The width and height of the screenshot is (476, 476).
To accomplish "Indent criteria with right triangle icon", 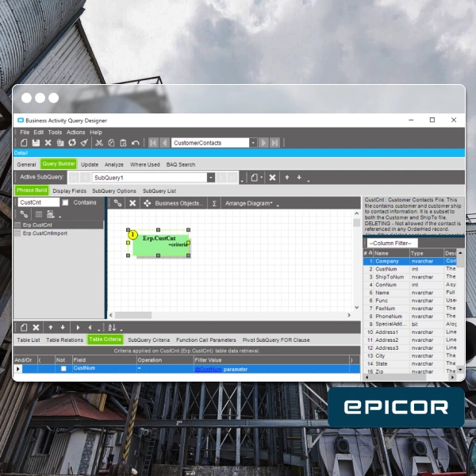I will [x=78, y=328].
